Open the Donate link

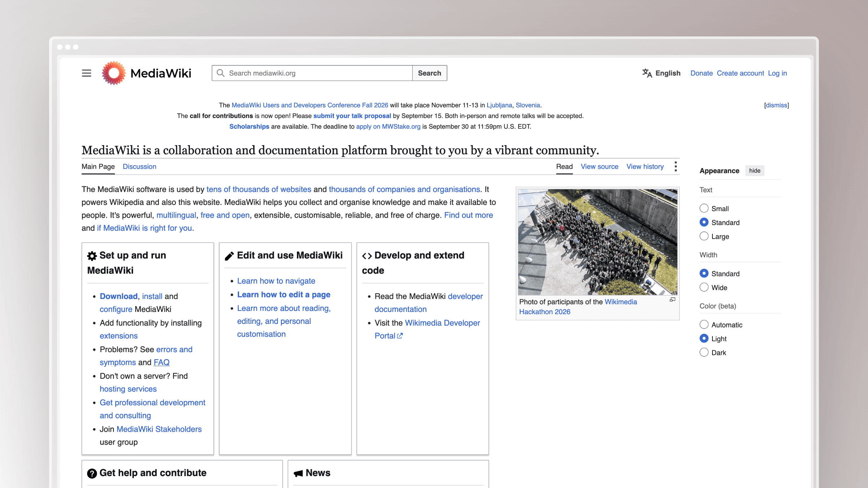tap(701, 73)
